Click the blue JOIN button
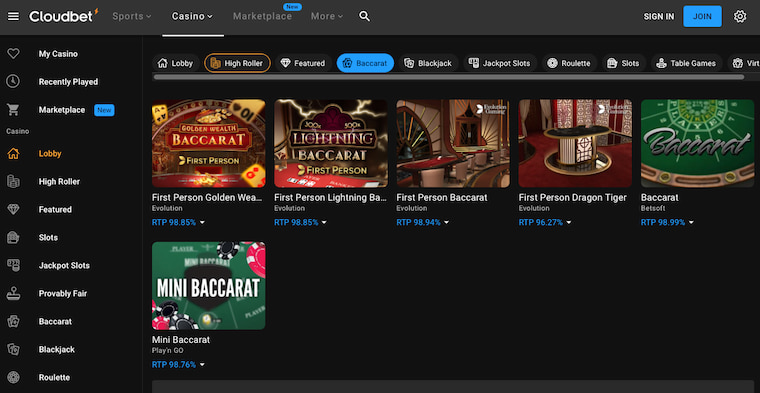The width and height of the screenshot is (760, 393). point(702,16)
